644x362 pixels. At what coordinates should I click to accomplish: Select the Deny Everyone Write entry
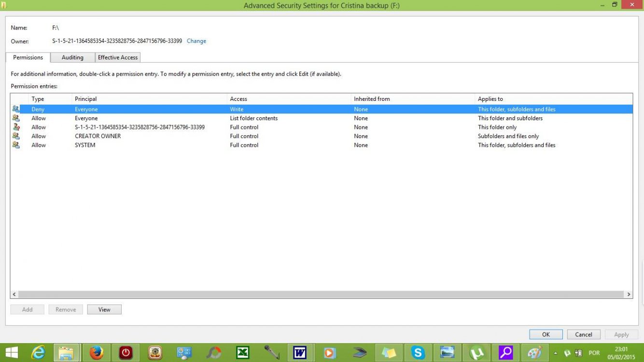(x=322, y=109)
